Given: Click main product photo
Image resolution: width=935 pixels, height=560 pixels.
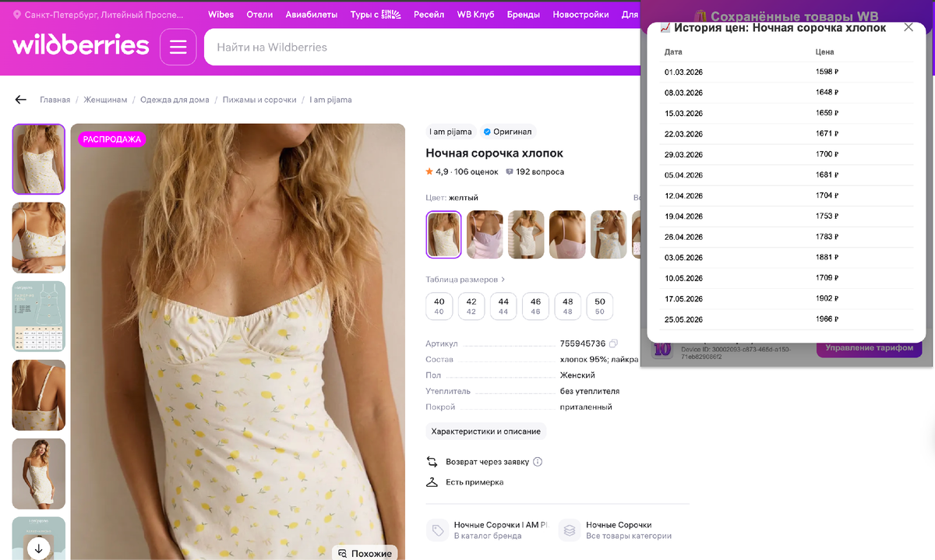Looking at the screenshot, I should click(238, 342).
